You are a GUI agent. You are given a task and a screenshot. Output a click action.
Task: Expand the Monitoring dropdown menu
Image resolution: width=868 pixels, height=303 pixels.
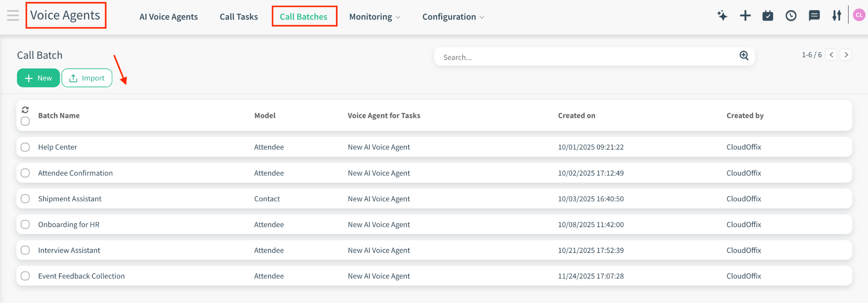pyautogui.click(x=374, y=17)
